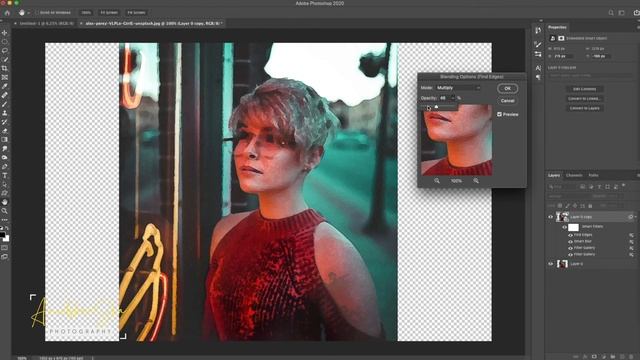Viewport: 640px width, 360px height.
Task: Select the Properties panel tab
Action: 557,27
